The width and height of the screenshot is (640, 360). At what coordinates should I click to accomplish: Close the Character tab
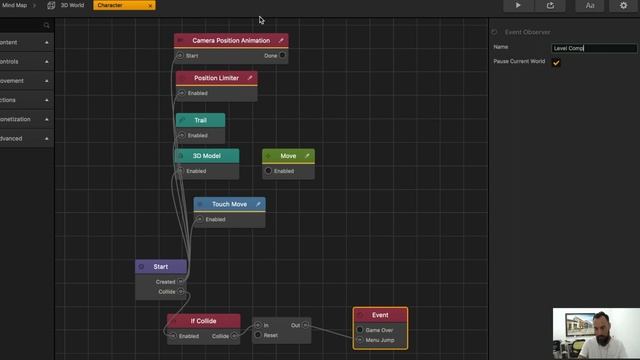tap(150, 6)
